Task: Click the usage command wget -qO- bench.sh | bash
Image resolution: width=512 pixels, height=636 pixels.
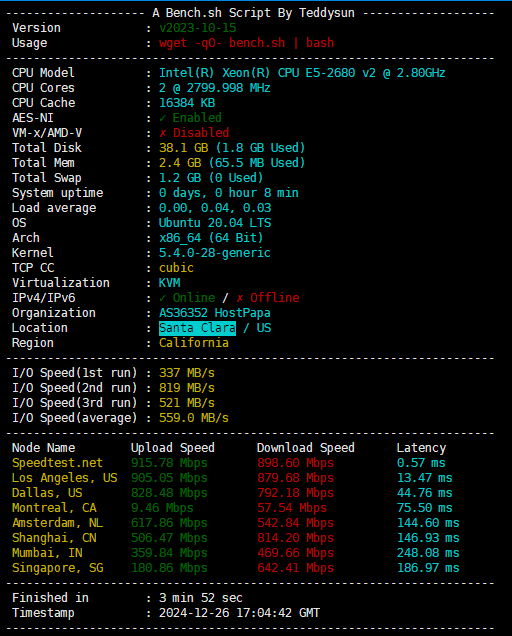Action: (246, 43)
